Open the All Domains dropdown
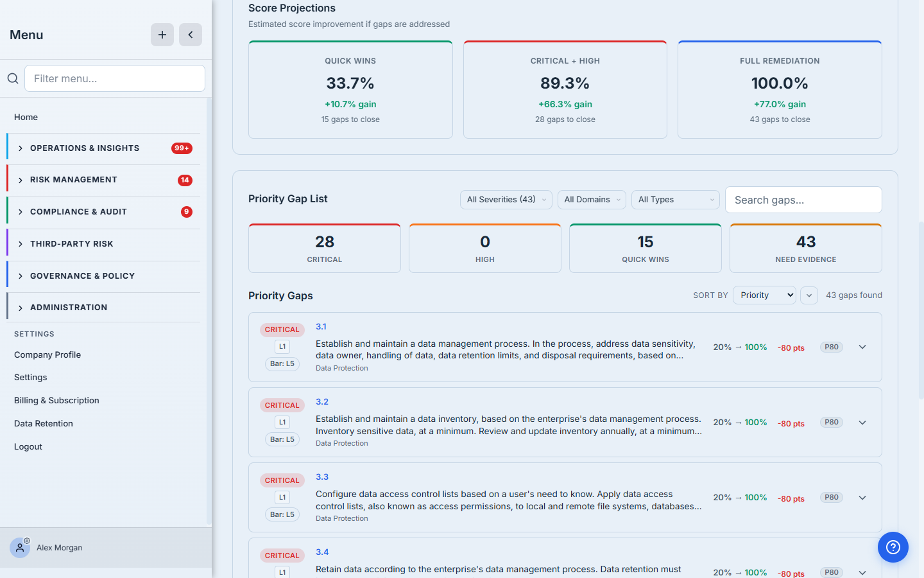 click(592, 200)
